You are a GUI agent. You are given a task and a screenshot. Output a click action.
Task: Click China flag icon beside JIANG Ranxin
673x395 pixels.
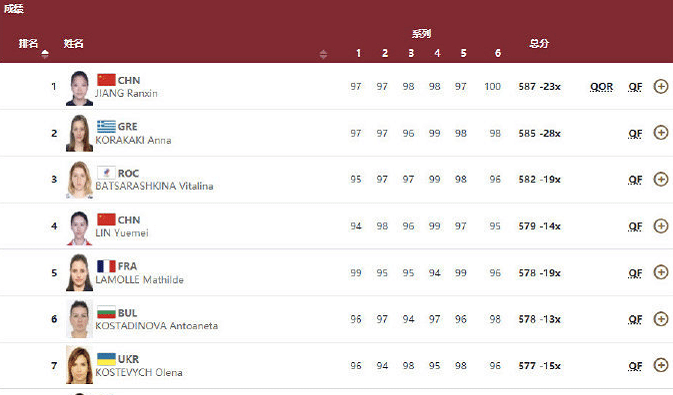(x=106, y=80)
